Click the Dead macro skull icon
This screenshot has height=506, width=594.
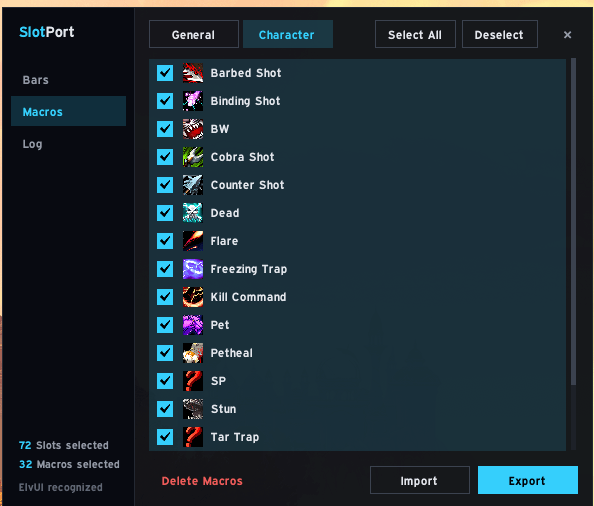click(x=193, y=213)
